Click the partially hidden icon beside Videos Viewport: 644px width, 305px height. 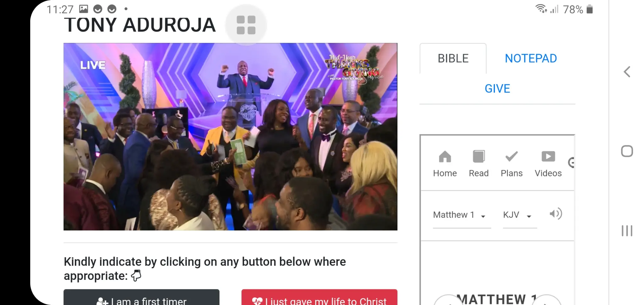[571, 163]
